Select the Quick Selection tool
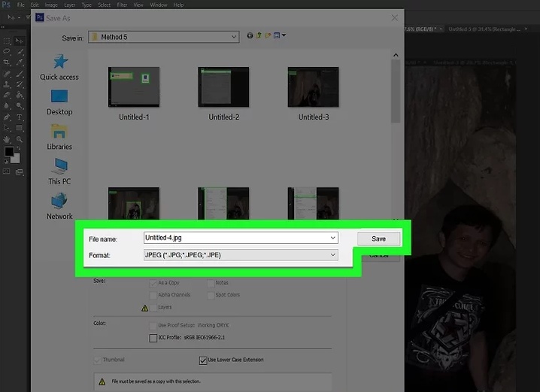This screenshot has height=392, width=540. (x=20, y=52)
